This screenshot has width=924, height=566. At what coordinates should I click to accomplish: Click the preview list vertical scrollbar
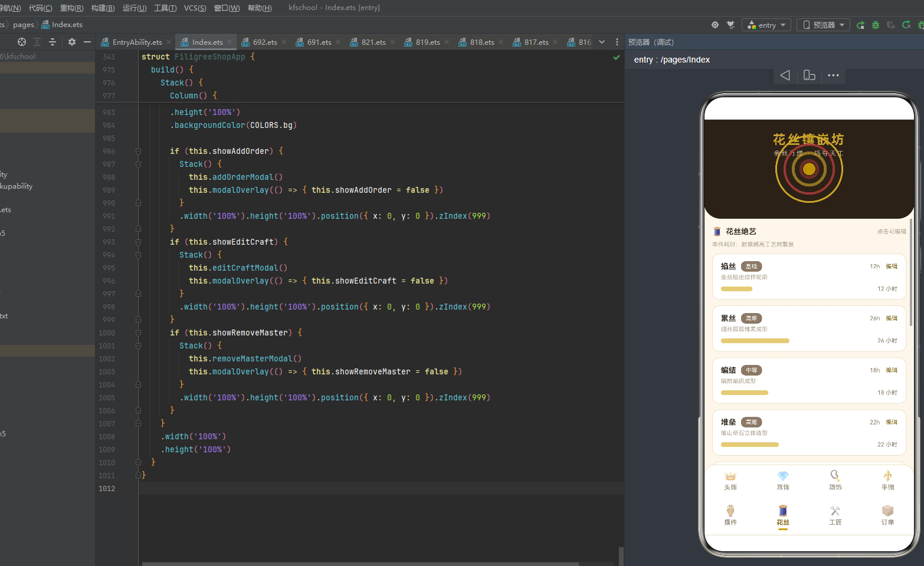(x=911, y=272)
